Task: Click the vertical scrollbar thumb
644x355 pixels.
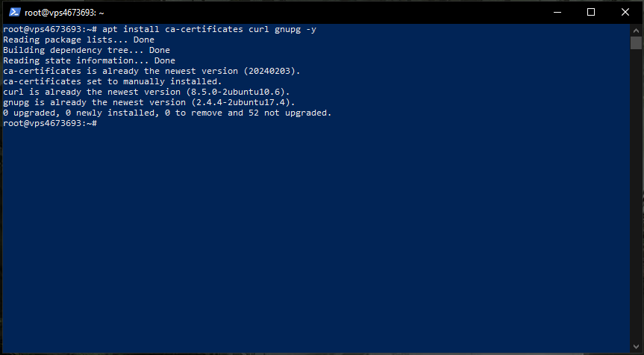Action: tap(636, 43)
